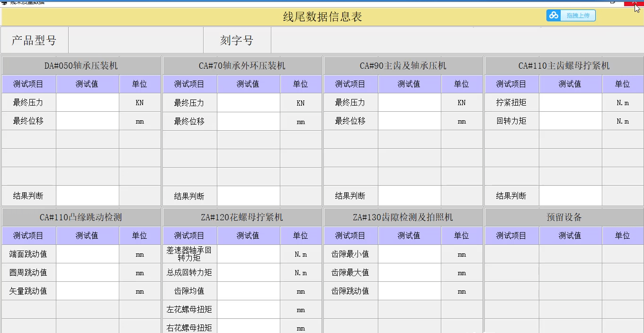Click the 左花螺母扭矩 value field

click(x=249, y=309)
